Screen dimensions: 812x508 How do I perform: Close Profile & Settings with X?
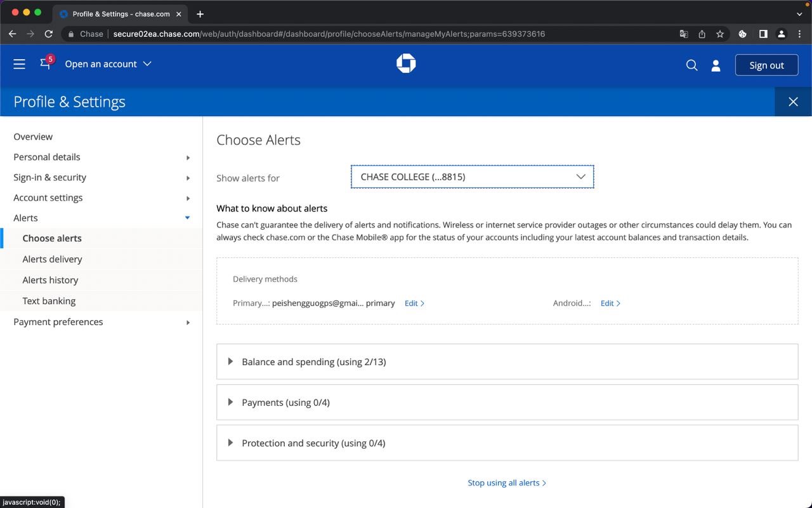coord(793,102)
